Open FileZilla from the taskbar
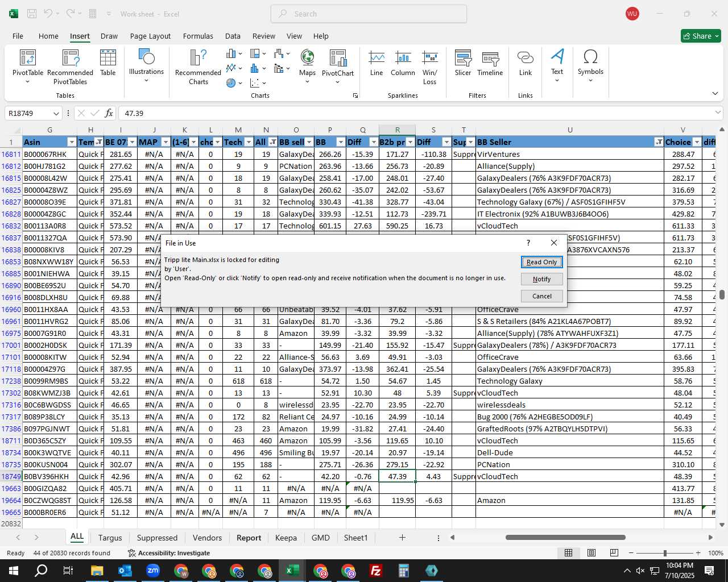This screenshot has height=582, width=728. 376,571
